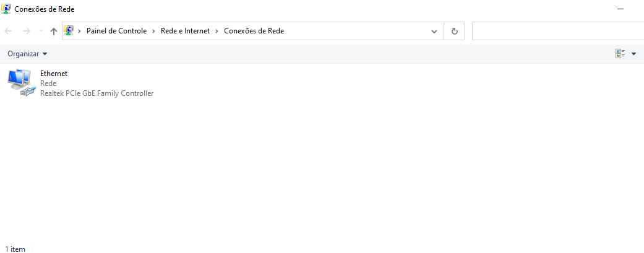Click Rede e Internet breadcrumb
This screenshot has width=644, height=253.
point(185,31)
